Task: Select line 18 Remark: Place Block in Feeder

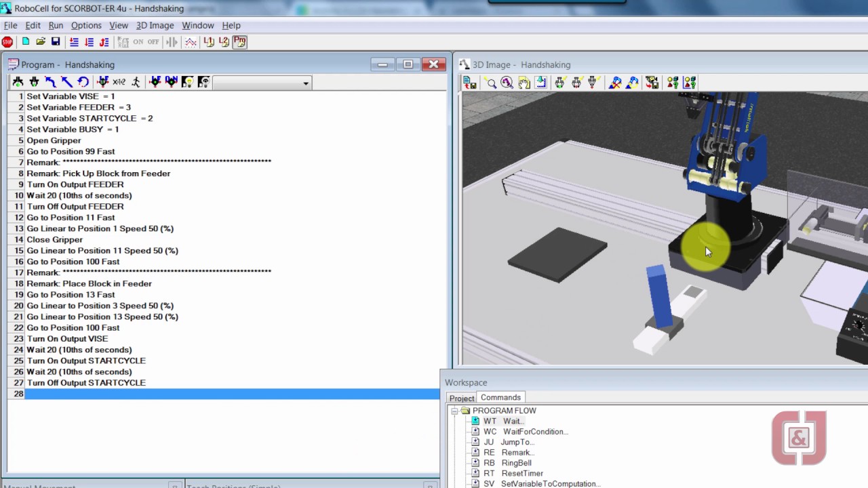Action: point(89,283)
